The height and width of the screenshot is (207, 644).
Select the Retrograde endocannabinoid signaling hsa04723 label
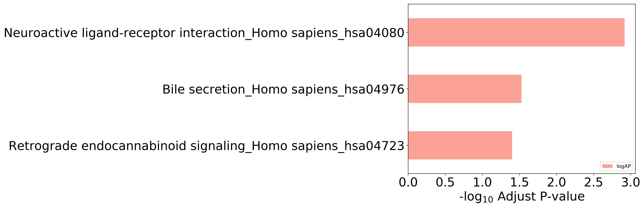click(x=206, y=146)
